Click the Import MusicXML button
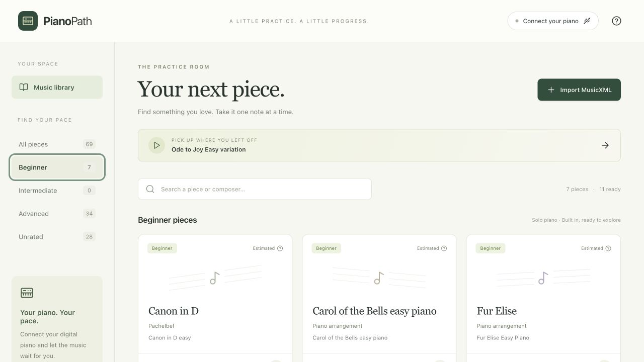Screen dimensions: 644x362 [x=579, y=90]
